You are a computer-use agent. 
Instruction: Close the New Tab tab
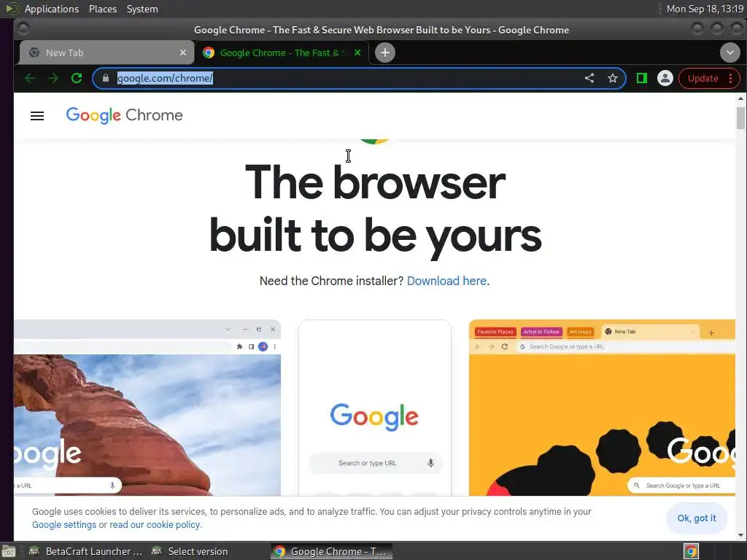coord(183,52)
